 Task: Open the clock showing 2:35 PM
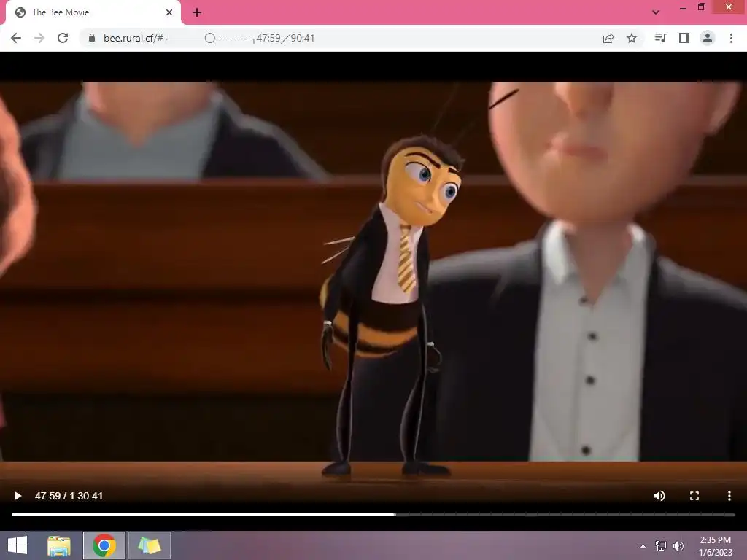715,545
